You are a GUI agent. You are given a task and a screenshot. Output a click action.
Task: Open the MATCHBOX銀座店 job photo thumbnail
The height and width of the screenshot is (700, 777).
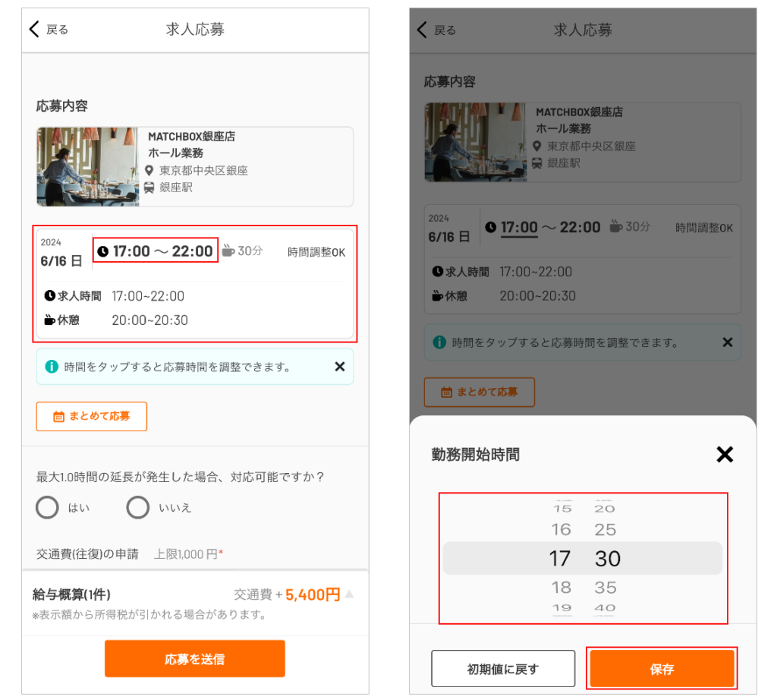(x=88, y=166)
